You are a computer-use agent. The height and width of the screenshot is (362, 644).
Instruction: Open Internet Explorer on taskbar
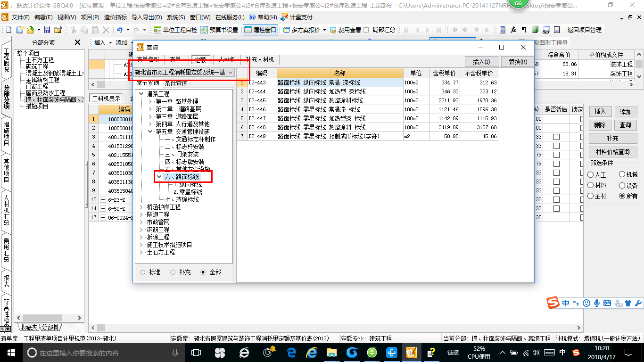pos(312,352)
